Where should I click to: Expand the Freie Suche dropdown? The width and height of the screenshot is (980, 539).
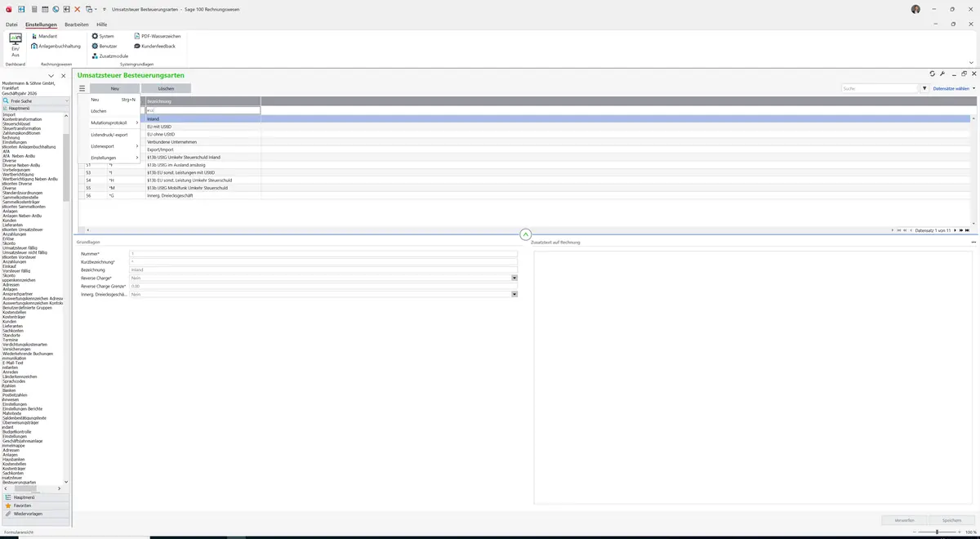67,101
